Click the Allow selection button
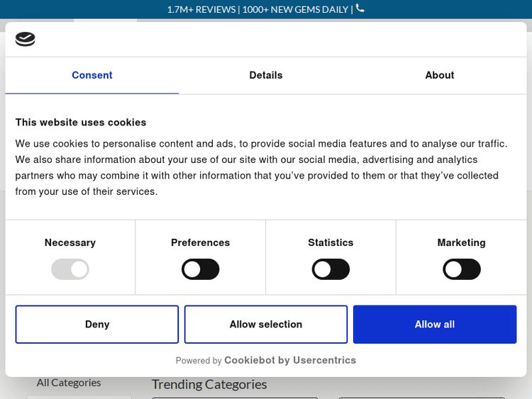The image size is (532, 399). pyautogui.click(x=266, y=324)
